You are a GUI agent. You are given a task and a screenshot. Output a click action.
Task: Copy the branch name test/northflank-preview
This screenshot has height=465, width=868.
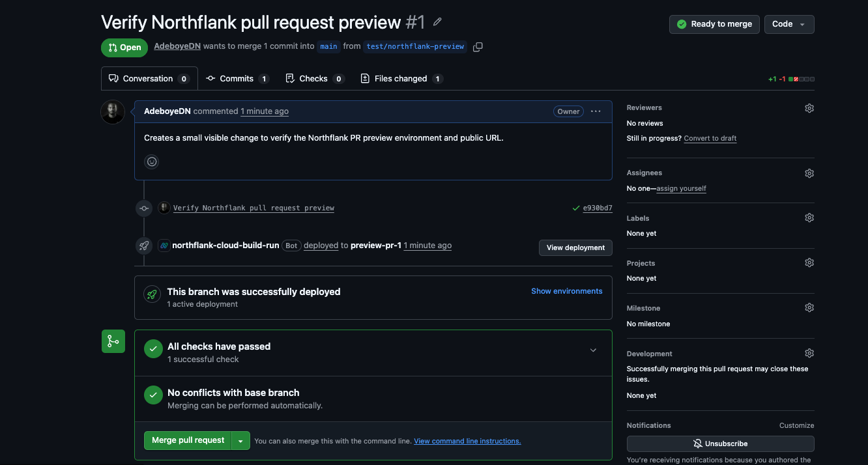point(478,47)
